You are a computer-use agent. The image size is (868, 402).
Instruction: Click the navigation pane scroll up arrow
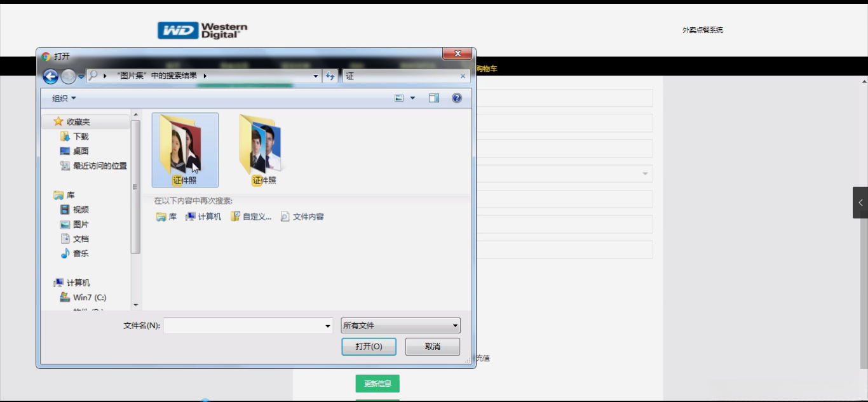click(135, 114)
